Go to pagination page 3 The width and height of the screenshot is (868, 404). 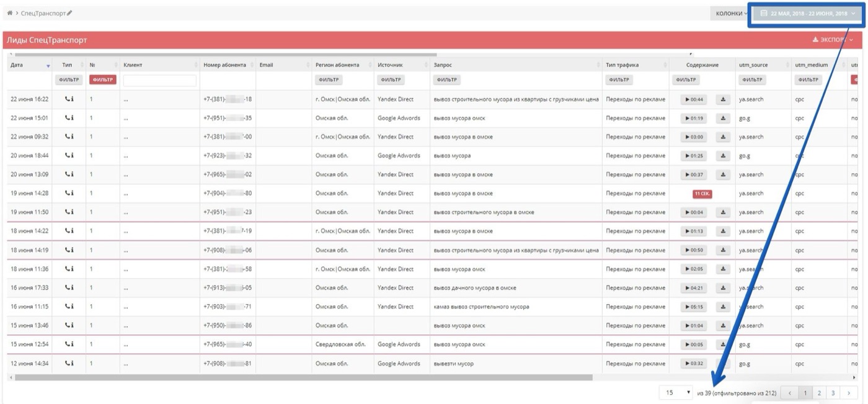pos(833,393)
